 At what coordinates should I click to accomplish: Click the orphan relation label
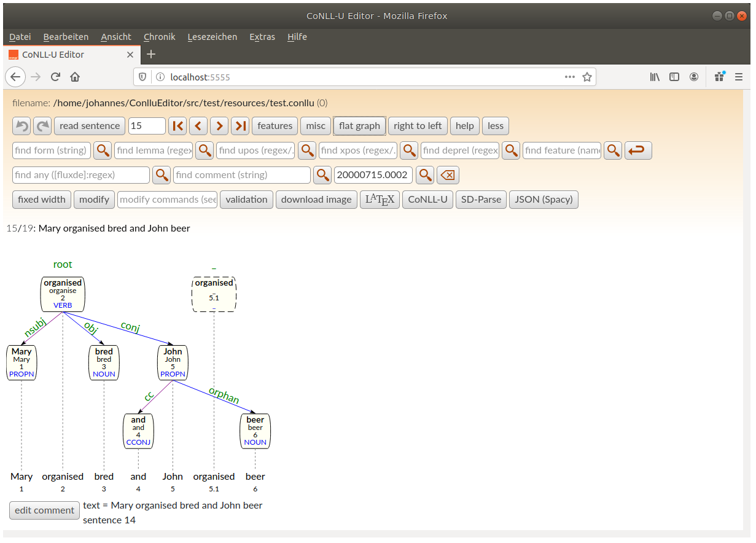(224, 395)
